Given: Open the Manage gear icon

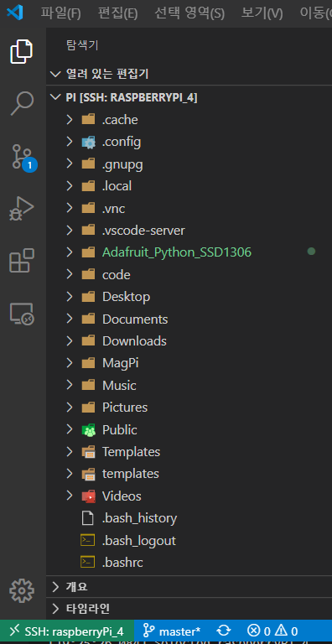Looking at the screenshot, I should pyautogui.click(x=21, y=590).
